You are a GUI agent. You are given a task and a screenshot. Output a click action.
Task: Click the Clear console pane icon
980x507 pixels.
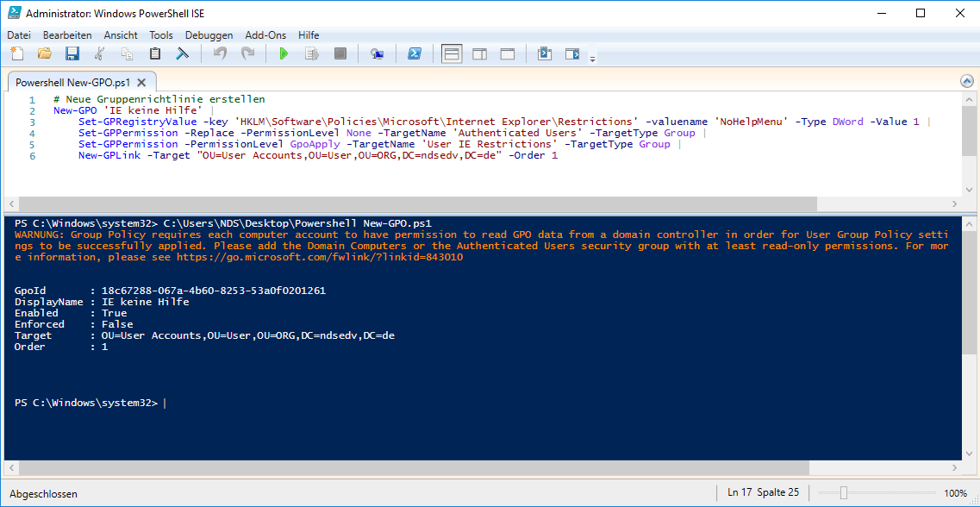pyautogui.click(x=183, y=53)
